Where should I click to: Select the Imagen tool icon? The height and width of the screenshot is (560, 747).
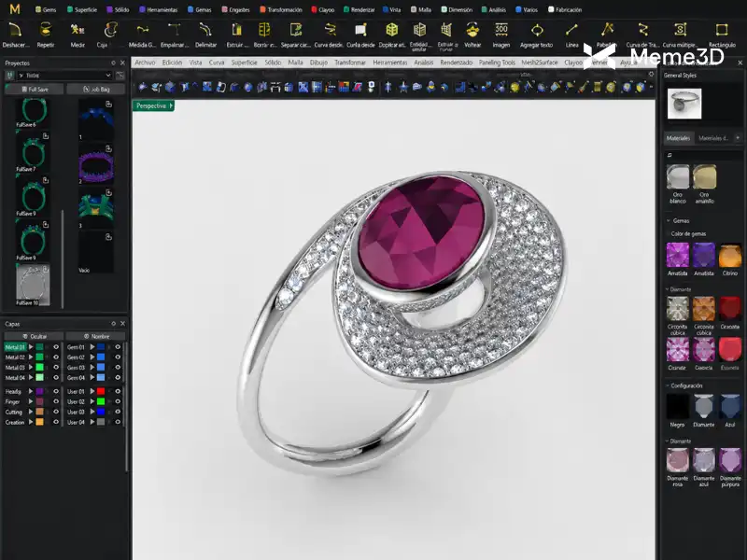coord(501,30)
